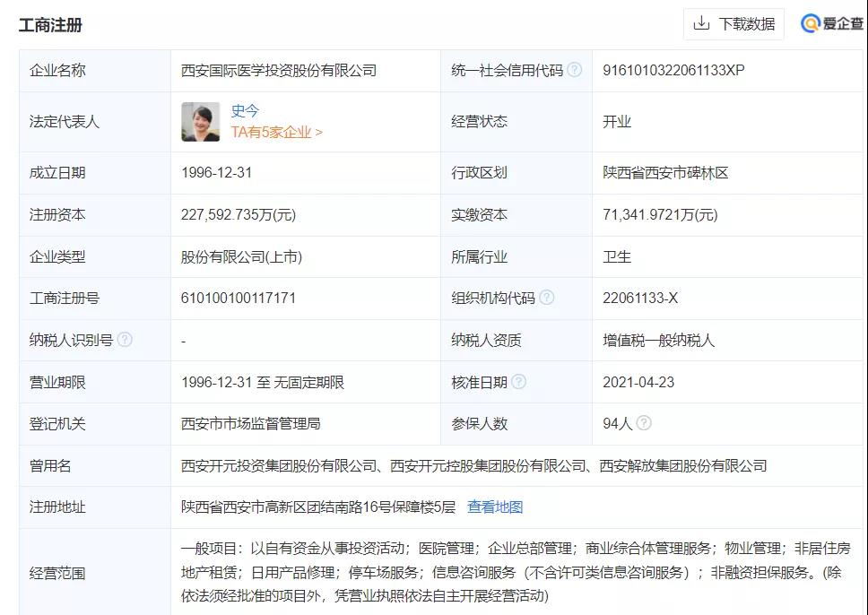Select the founding date 1996-12-31 value
This screenshot has width=868, height=615.
(x=216, y=173)
